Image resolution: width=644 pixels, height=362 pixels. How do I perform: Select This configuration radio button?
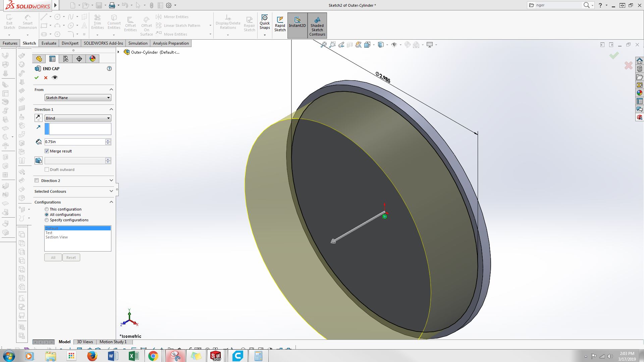pos(47,209)
